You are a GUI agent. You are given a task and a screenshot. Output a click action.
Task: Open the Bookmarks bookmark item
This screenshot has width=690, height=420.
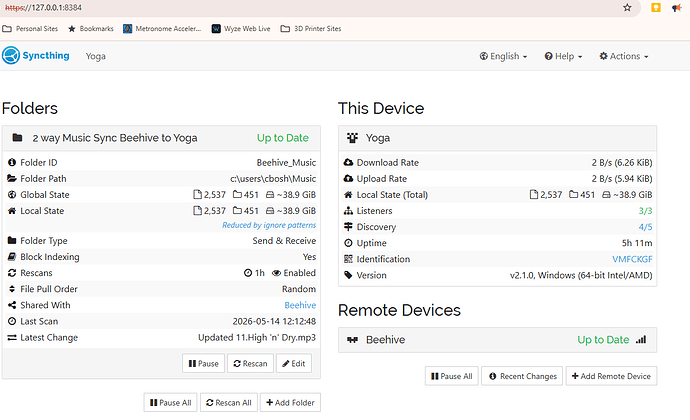coord(91,29)
